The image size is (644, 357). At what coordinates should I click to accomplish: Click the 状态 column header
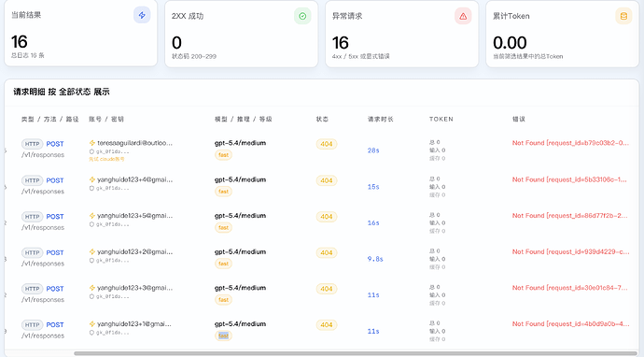click(x=322, y=120)
